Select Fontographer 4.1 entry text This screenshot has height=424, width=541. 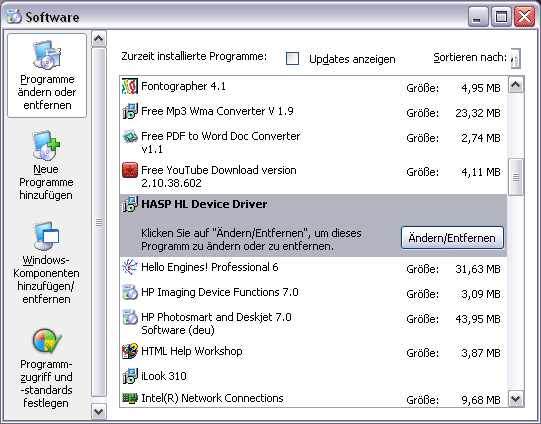coord(183,86)
